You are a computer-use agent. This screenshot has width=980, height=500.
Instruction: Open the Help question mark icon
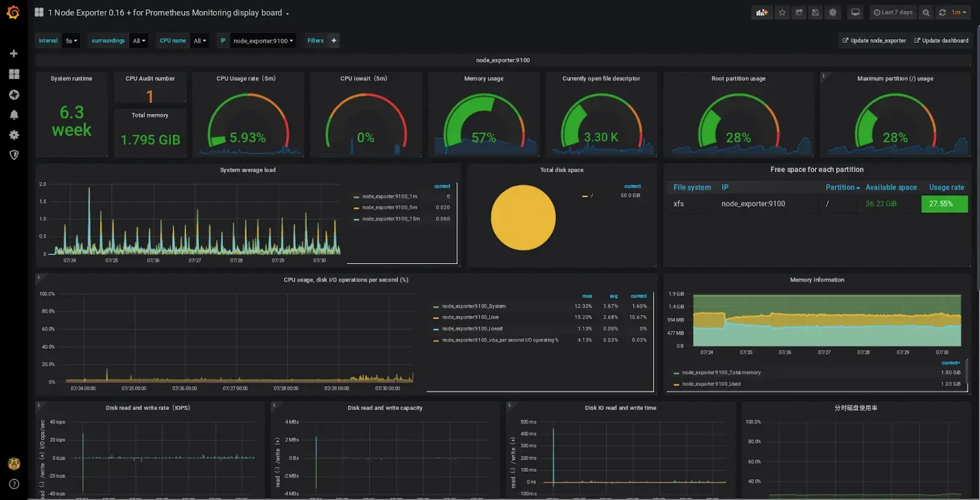[x=13, y=484]
